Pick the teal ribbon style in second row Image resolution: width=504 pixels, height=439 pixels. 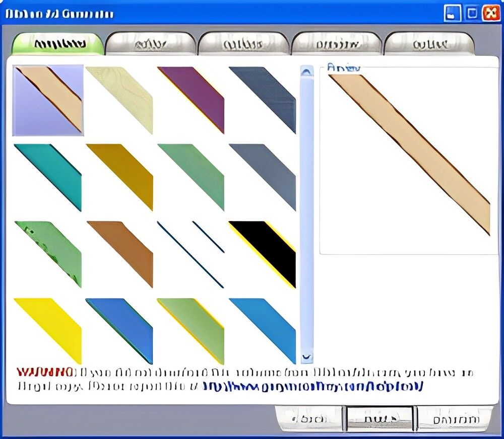48,174
